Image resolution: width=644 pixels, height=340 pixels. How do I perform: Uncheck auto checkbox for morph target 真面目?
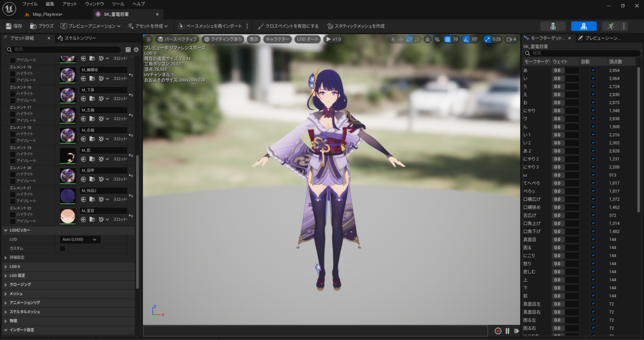tap(593, 240)
